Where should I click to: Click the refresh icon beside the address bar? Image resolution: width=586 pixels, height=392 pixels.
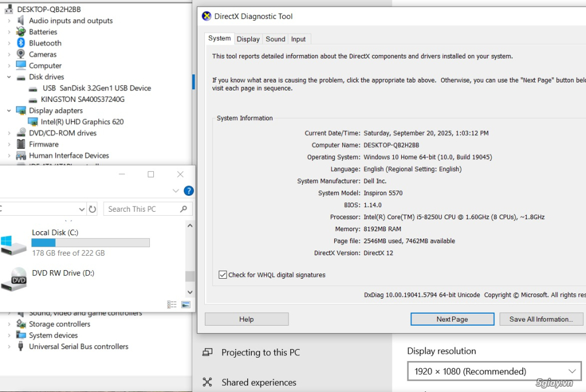(x=92, y=209)
